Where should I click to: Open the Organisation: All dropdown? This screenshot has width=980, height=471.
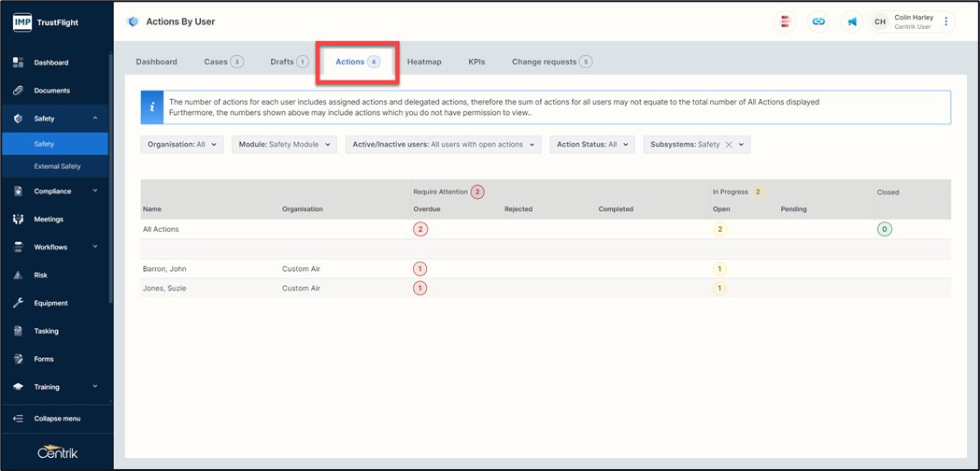181,145
